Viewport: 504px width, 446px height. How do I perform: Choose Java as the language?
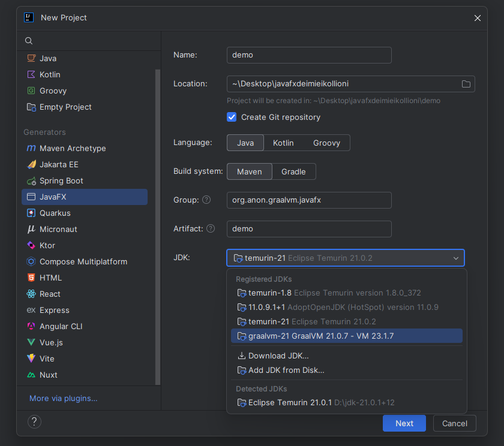[245, 143]
